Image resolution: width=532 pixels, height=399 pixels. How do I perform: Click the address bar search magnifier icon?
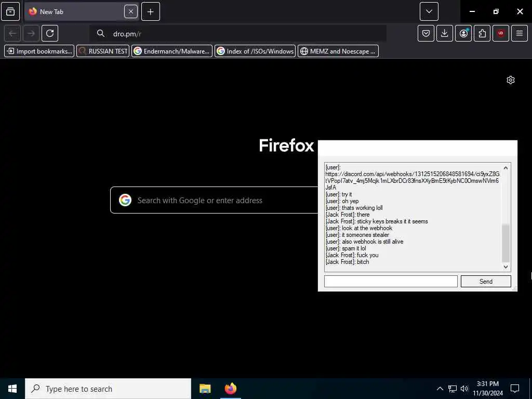pyautogui.click(x=100, y=33)
